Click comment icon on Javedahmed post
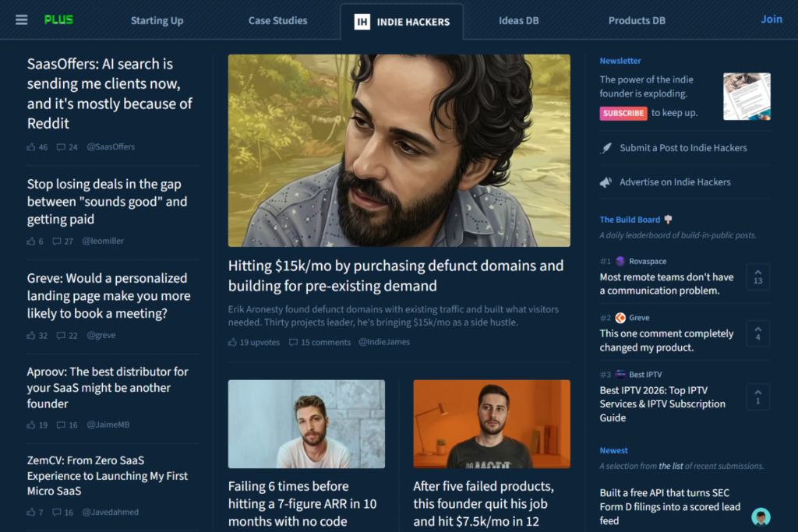 pos(56,513)
